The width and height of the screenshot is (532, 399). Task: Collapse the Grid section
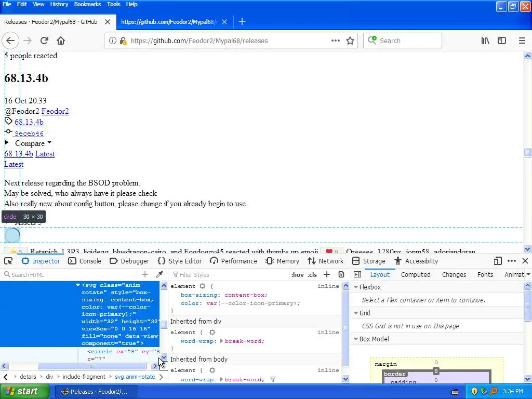(356, 313)
